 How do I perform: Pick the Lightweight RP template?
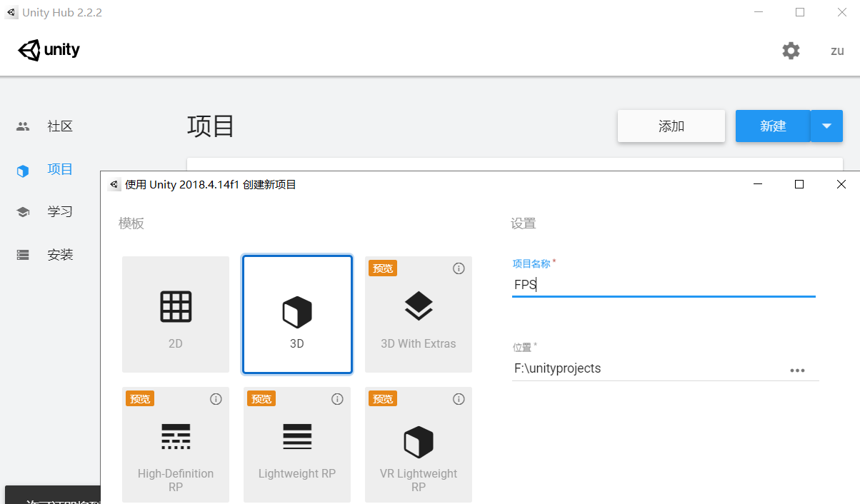(x=296, y=444)
